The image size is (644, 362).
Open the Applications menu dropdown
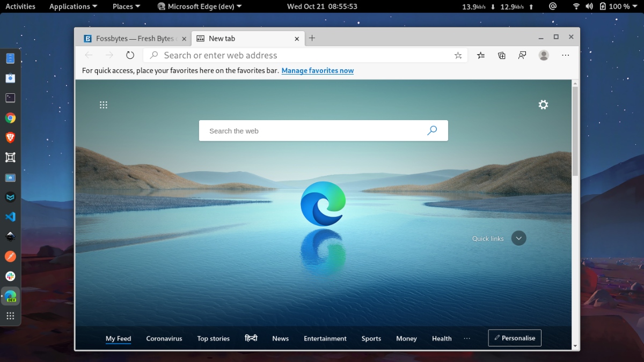73,6
